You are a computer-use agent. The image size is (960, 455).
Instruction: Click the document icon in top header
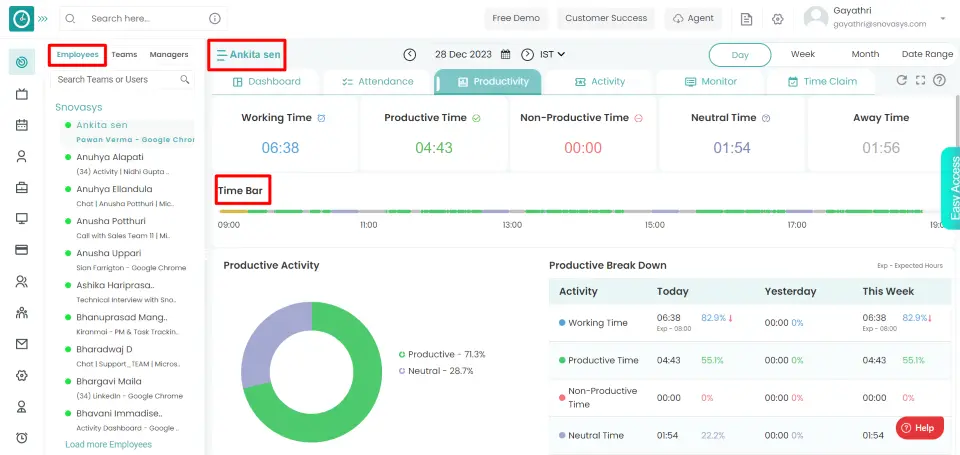(746, 19)
